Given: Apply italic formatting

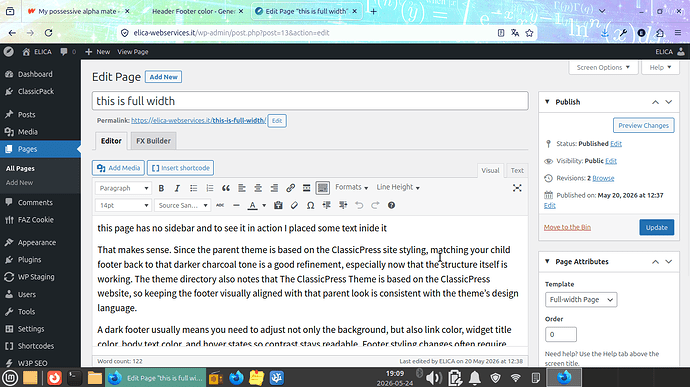Looking at the screenshot, I should coord(177,188).
